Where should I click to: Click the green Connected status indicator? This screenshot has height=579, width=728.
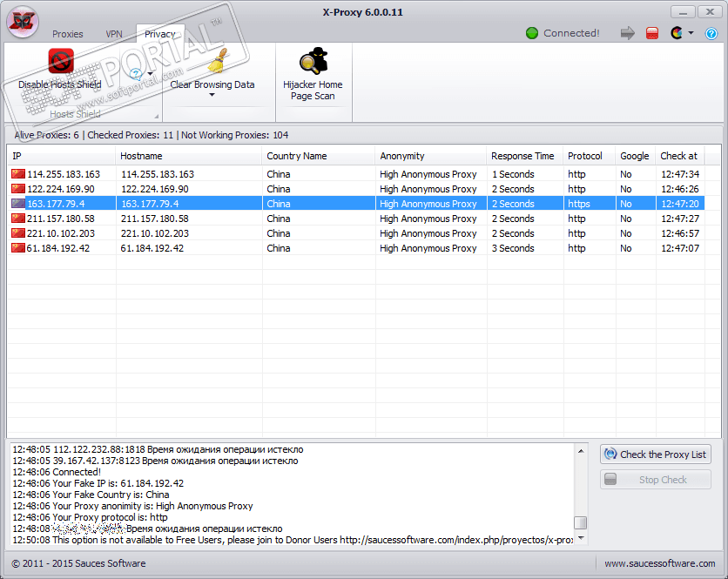click(532, 33)
